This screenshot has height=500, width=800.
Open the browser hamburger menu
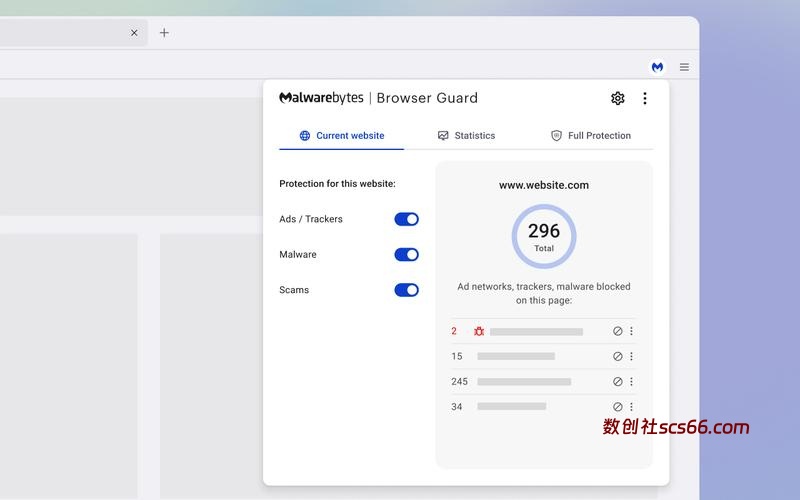click(x=684, y=67)
